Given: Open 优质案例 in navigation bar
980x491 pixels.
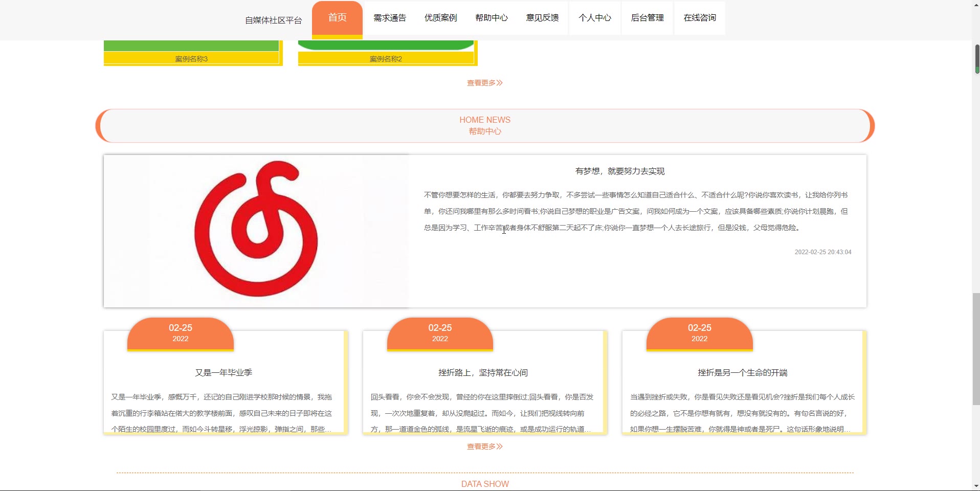Looking at the screenshot, I should coord(440,18).
